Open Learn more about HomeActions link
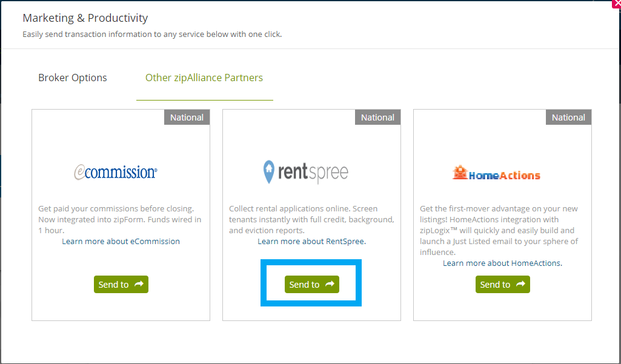 point(503,263)
